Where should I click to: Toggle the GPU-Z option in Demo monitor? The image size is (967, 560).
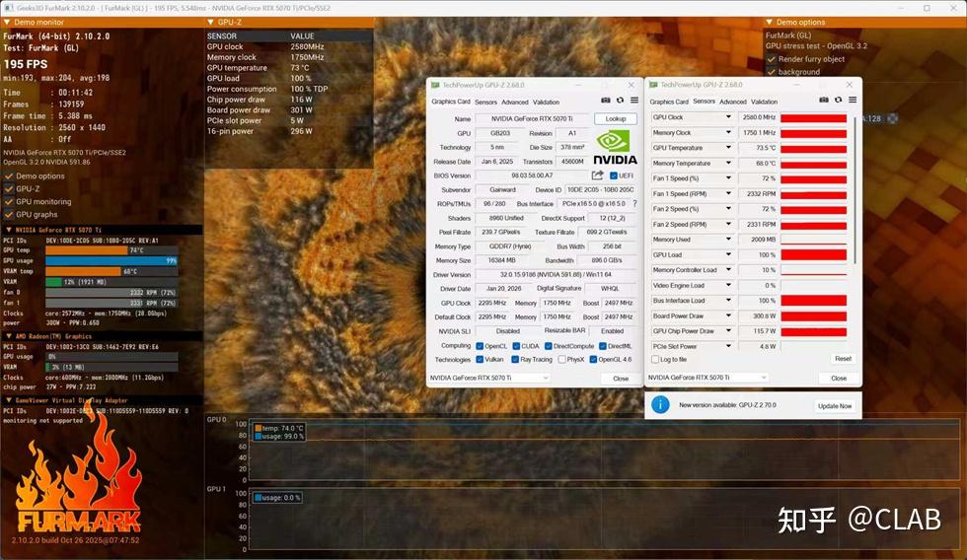(x=9, y=188)
